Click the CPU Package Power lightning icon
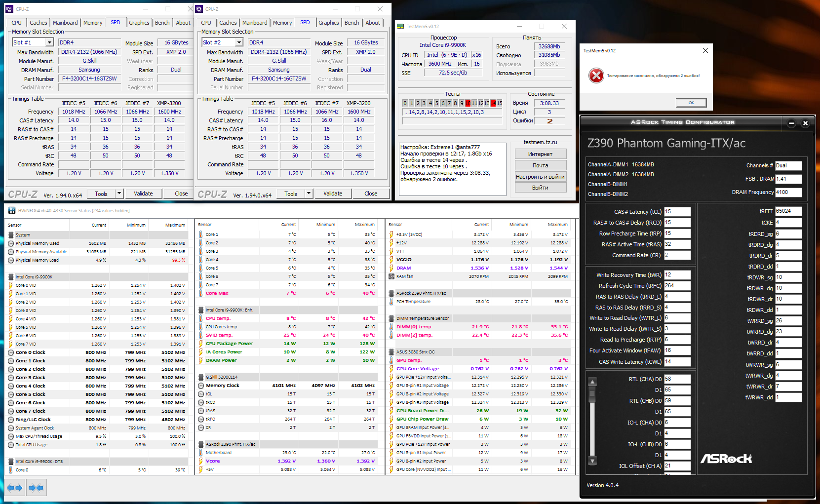 tap(200, 344)
